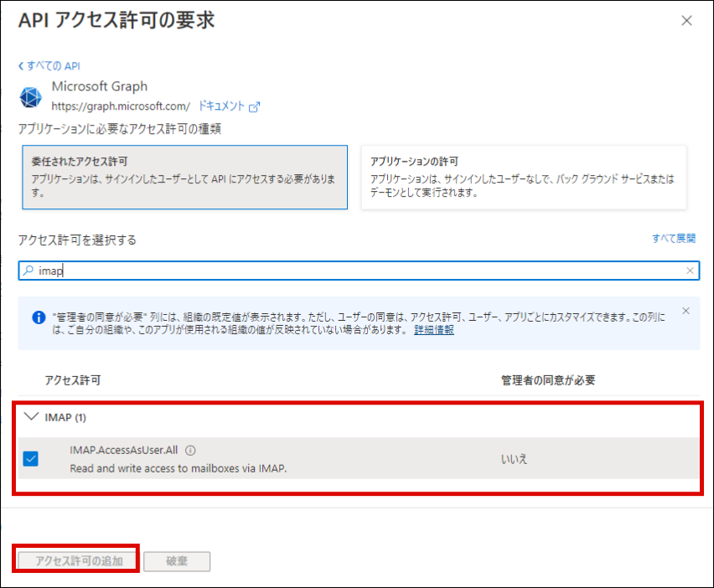
Task: Collapse the IMAP (1) group chevron
Action: point(31,416)
